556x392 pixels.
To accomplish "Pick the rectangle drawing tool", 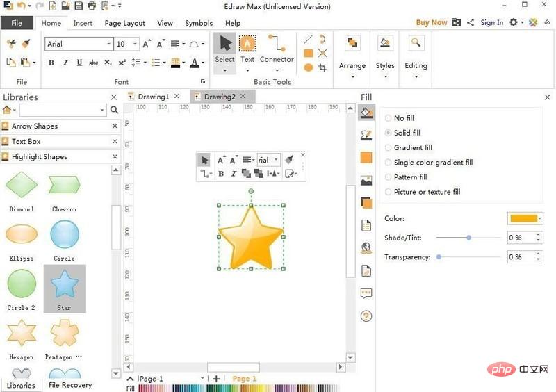I will point(309,54).
